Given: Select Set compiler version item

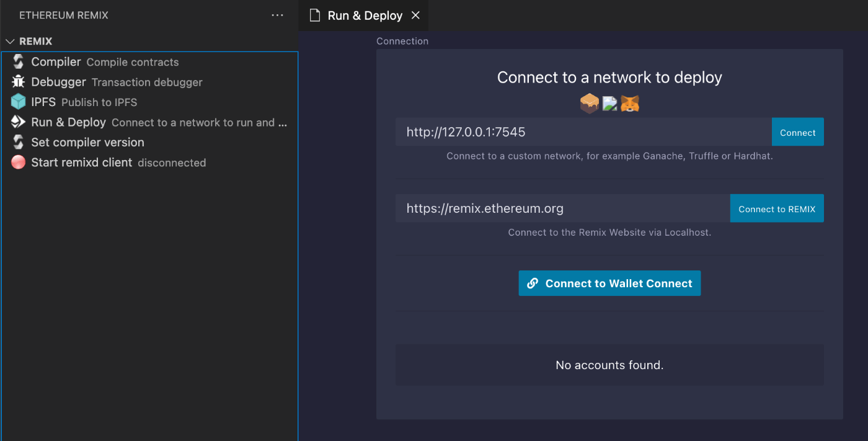Looking at the screenshot, I should 150,142.
